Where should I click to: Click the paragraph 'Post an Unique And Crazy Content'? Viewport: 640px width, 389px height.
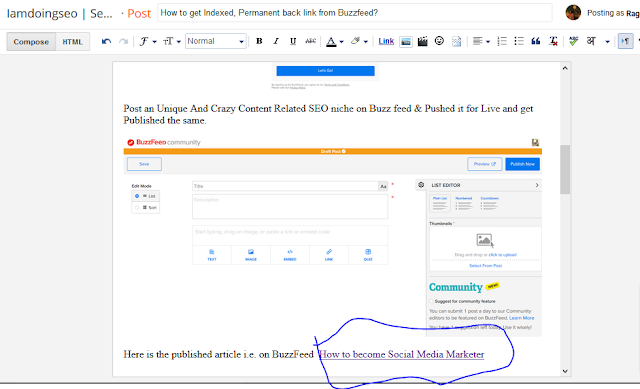tap(328, 114)
